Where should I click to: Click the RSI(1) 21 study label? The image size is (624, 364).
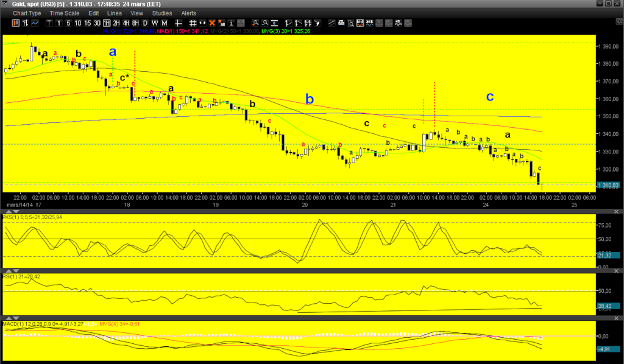pos(21,276)
